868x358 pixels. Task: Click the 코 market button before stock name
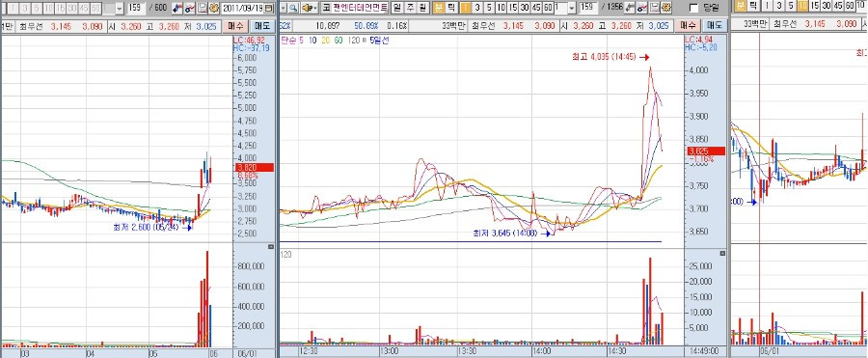[326, 9]
